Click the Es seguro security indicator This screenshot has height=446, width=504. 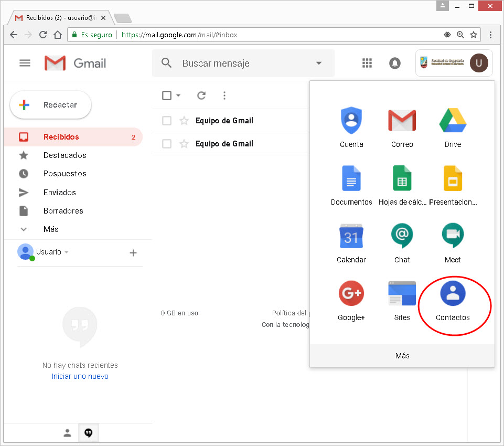click(x=92, y=35)
